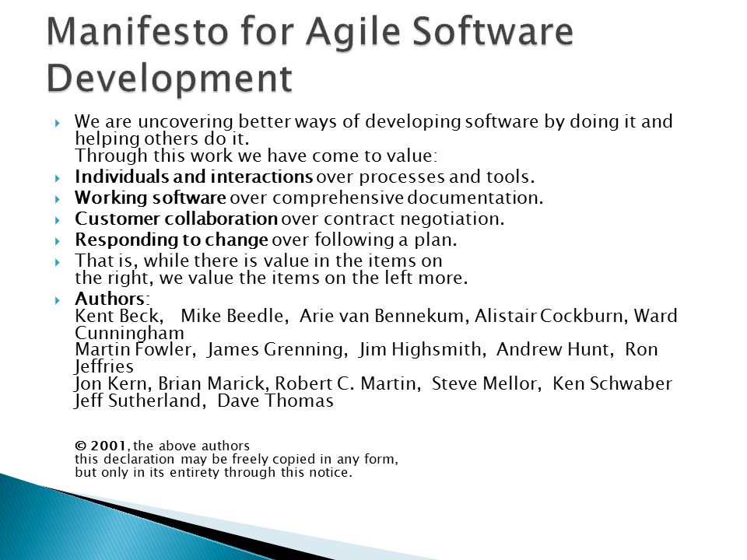Click 'Through this work we have come to value:'
This screenshot has height=560, width=747.
(x=256, y=156)
